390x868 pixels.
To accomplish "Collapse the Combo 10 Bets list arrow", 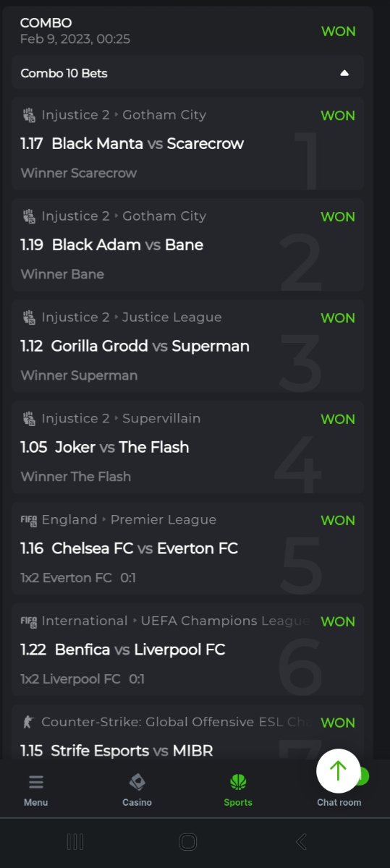I will [x=344, y=73].
